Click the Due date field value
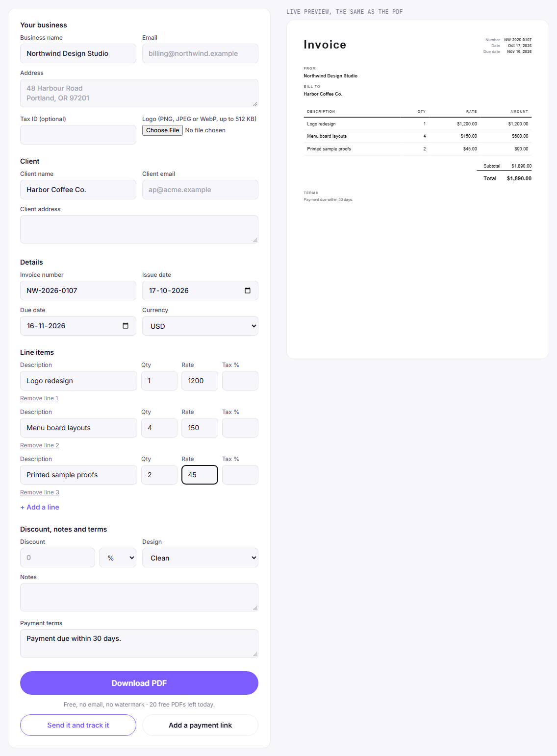Screen dimensions: 557x756 point(46,326)
